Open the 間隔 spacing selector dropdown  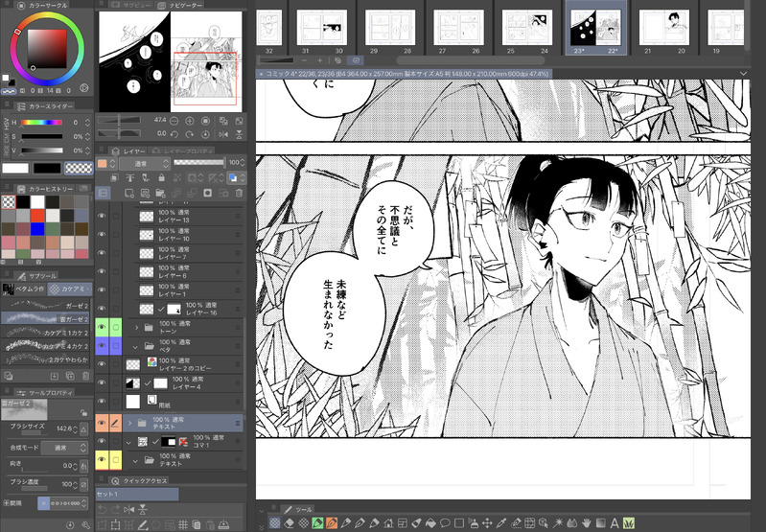(62, 503)
